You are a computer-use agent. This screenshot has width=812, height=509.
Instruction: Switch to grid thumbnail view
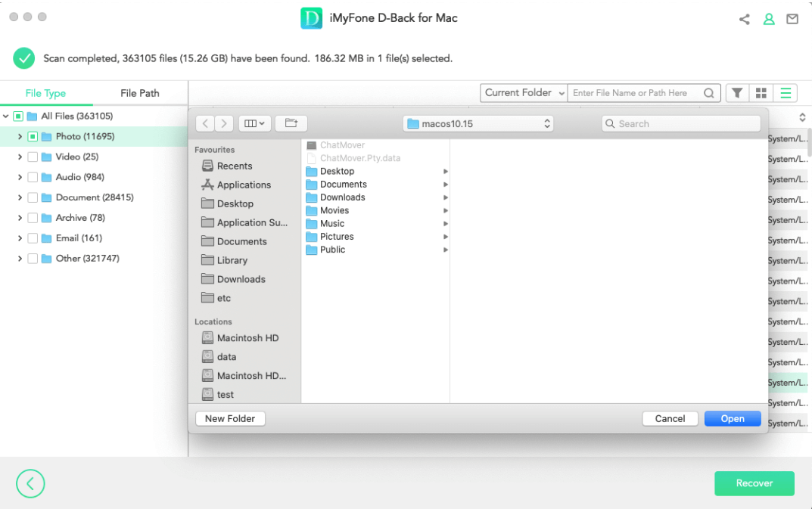[761, 93]
